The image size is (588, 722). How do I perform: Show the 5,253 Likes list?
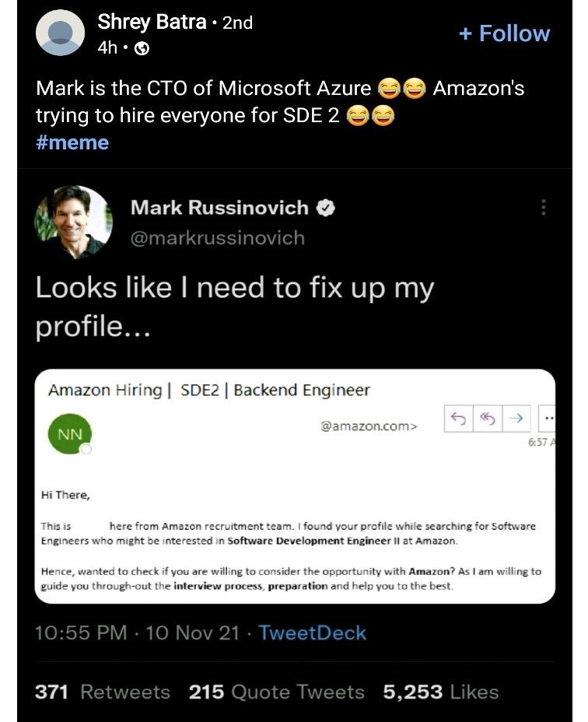point(440,692)
